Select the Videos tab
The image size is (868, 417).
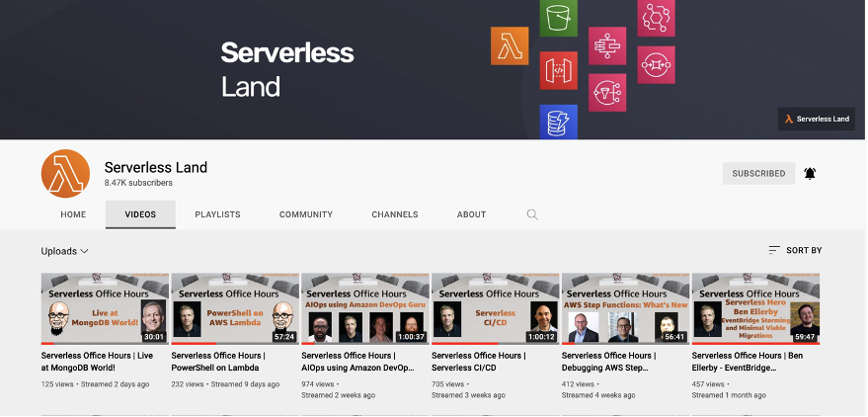pos(140,214)
